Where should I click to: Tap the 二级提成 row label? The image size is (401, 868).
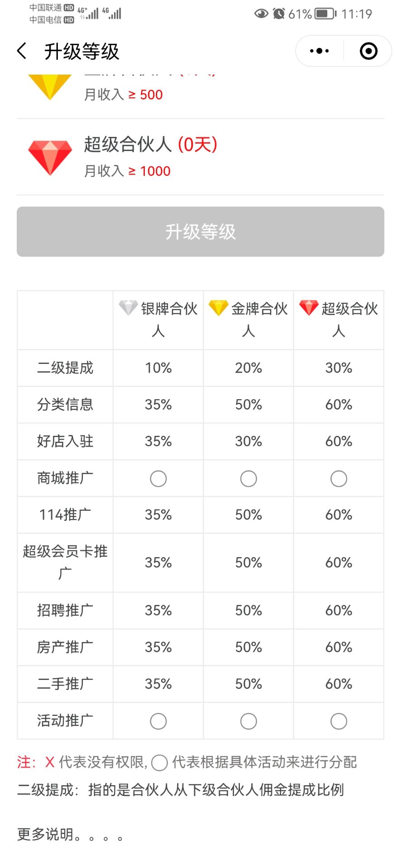click(65, 368)
